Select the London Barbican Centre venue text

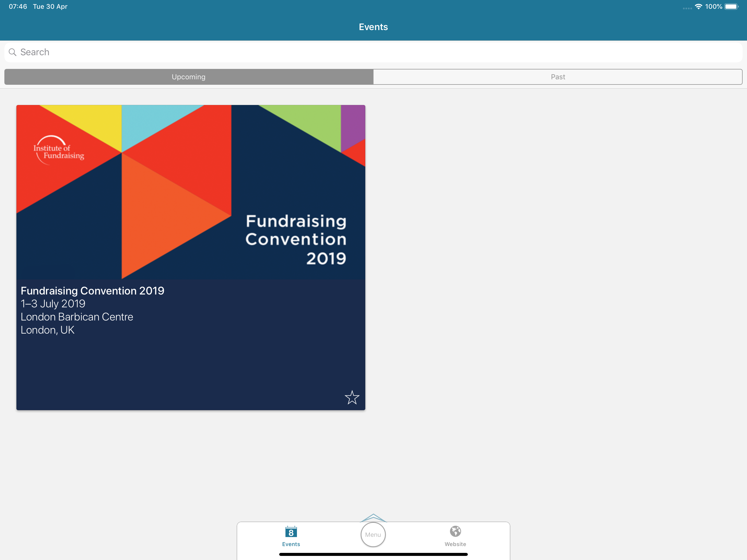(x=77, y=317)
